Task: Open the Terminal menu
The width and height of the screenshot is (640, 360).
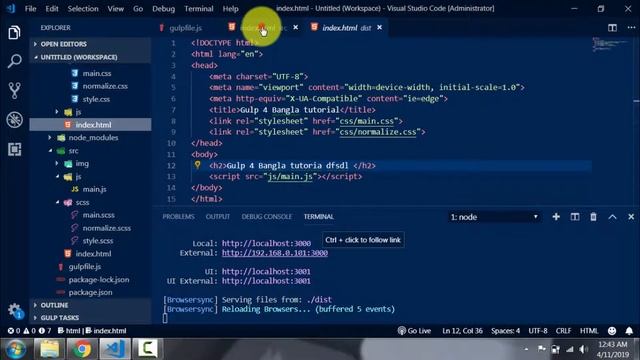Action: coord(198,9)
